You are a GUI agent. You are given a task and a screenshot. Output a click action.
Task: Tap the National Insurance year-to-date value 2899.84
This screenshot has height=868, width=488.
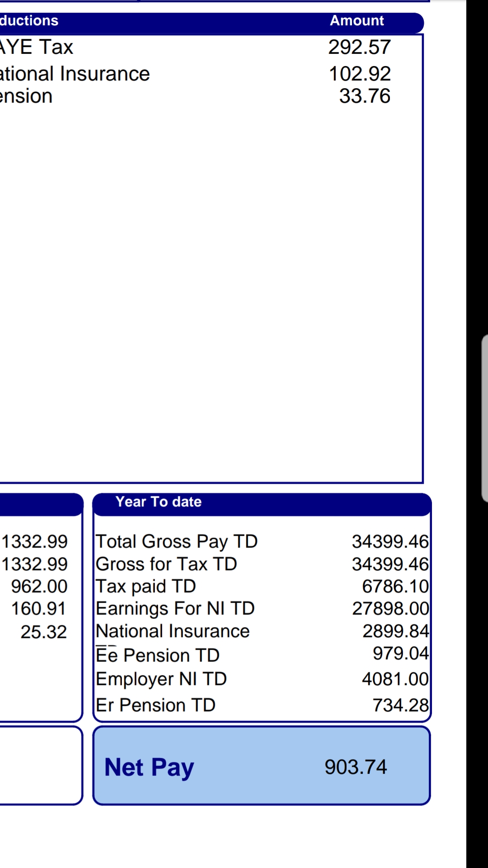[395, 631]
